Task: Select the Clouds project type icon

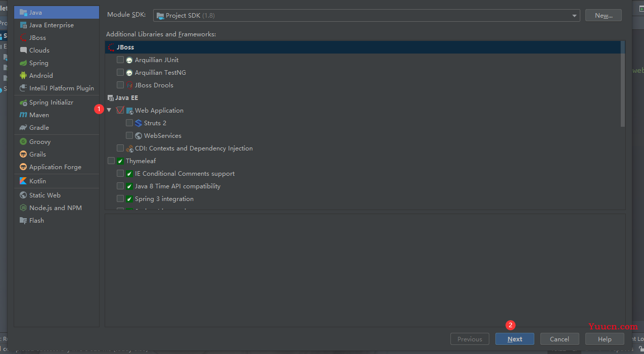Action: (x=23, y=50)
